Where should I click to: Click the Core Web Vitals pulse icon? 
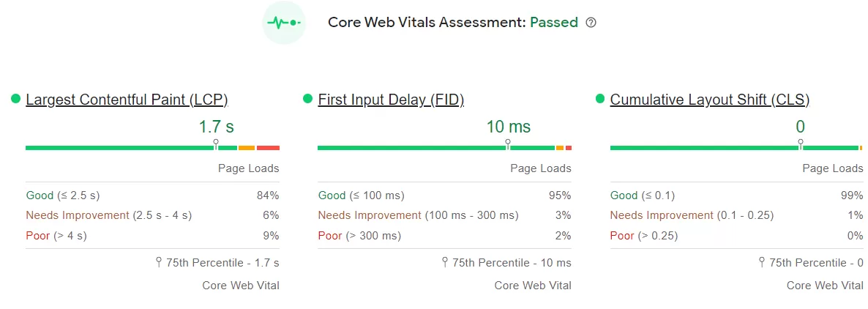283,23
